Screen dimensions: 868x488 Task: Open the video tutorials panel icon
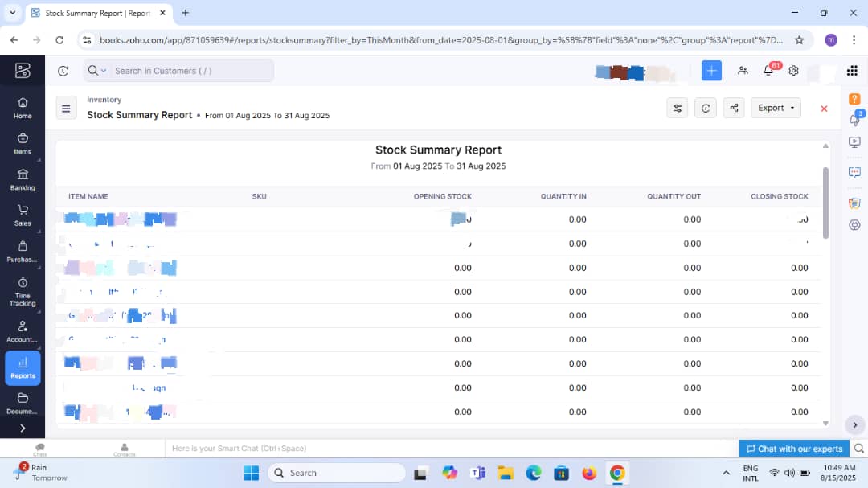(x=854, y=142)
